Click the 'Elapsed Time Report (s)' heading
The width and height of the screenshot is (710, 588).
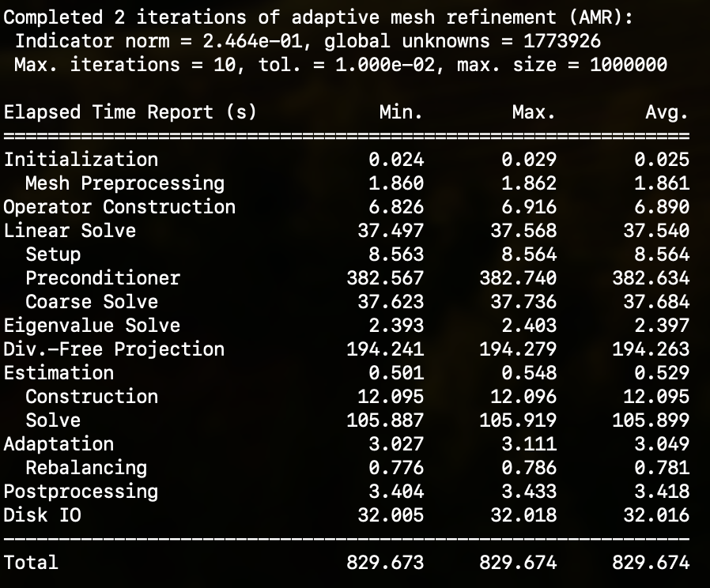130,112
